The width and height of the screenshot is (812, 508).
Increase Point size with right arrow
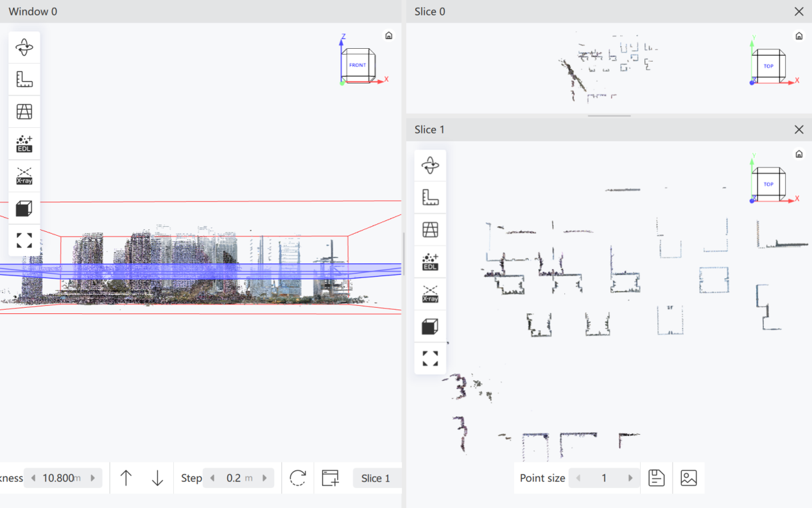click(x=630, y=478)
